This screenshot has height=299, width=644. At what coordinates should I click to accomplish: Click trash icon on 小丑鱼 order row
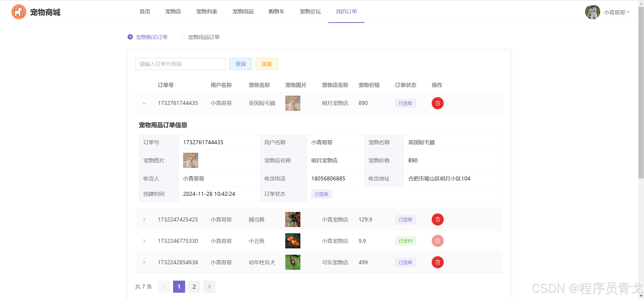click(x=437, y=241)
